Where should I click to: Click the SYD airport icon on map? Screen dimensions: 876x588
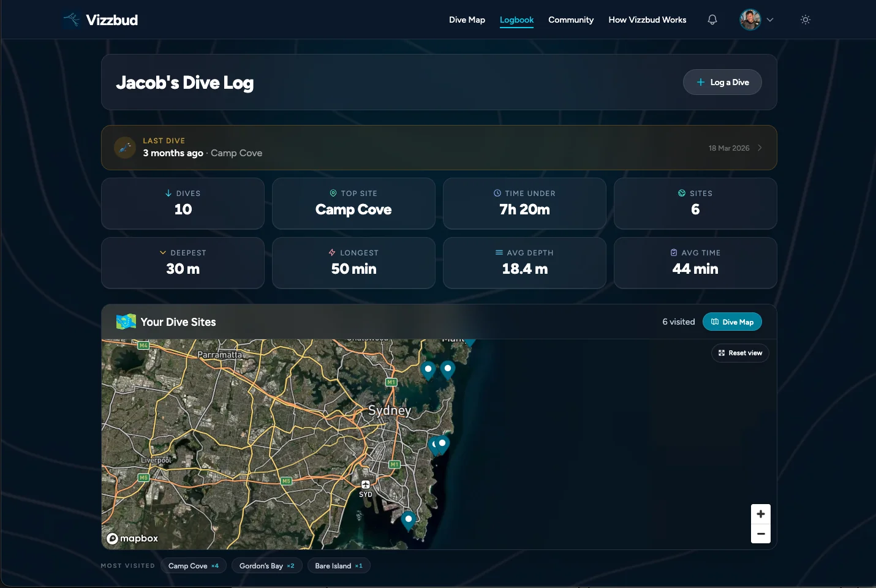click(x=366, y=484)
